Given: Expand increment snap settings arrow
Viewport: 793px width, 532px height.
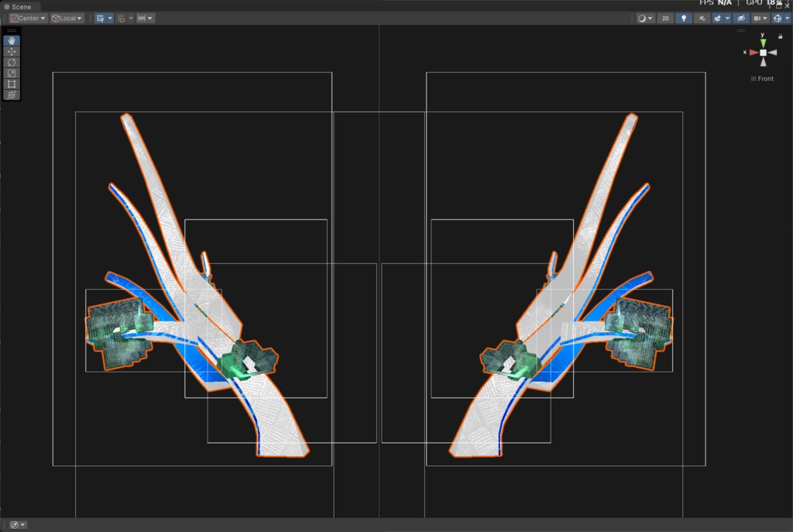Looking at the screenshot, I should click(x=151, y=19).
